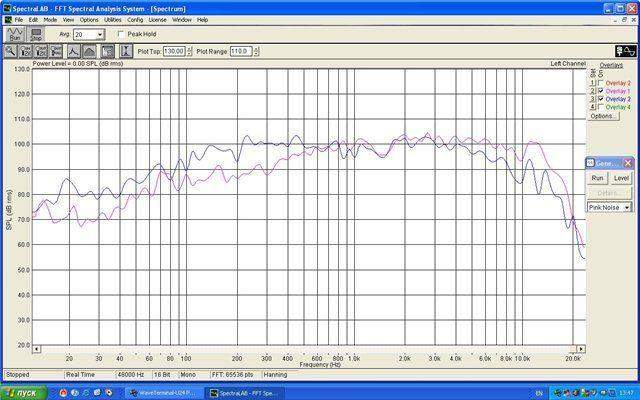Click the toolbar button right of the magnifier
Viewport: 640px width, 400px height.
pyautogui.click(x=26, y=51)
